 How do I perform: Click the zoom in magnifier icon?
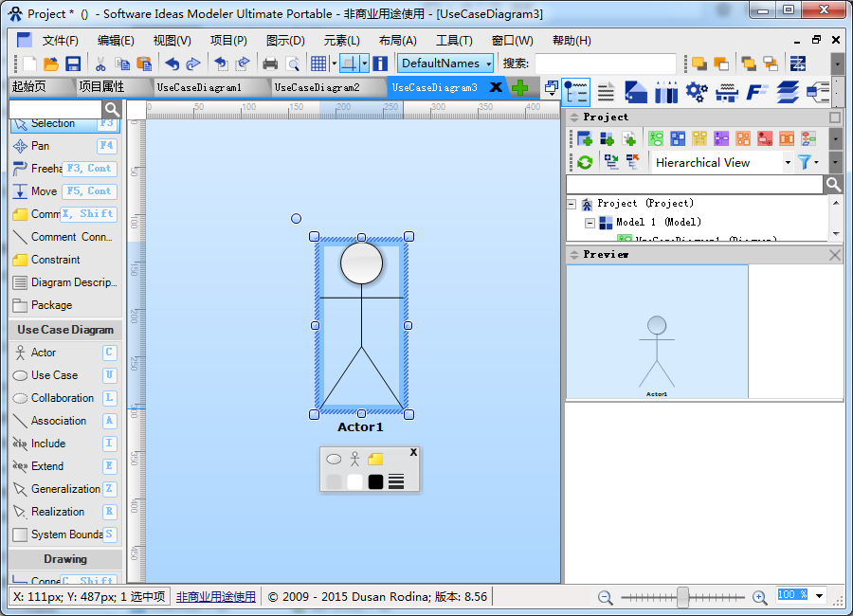click(x=759, y=597)
